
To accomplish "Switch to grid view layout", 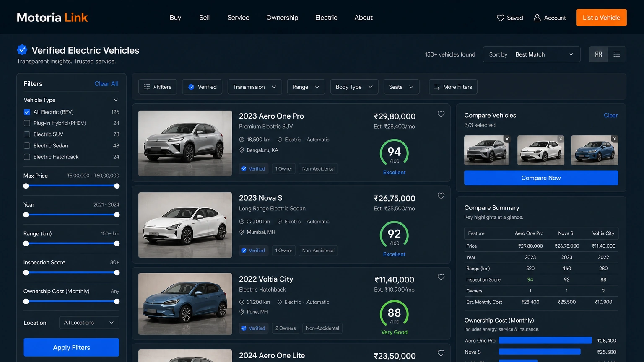I will pos(599,54).
